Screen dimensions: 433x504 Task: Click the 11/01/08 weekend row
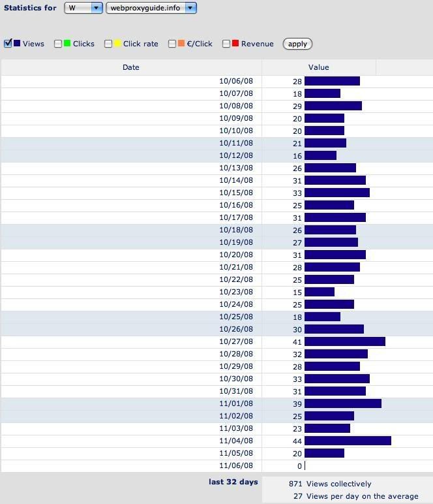point(236,403)
